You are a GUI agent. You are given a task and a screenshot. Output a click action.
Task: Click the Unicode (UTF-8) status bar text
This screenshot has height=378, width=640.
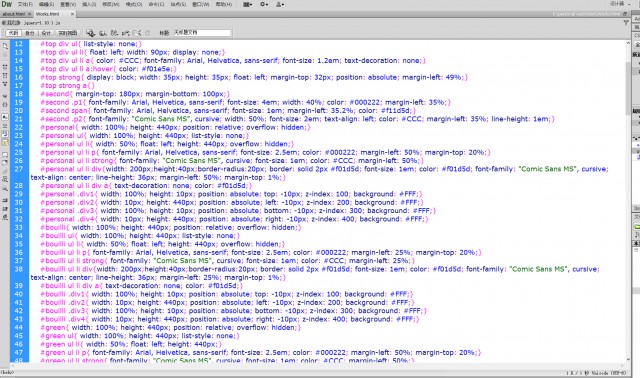coord(609,373)
